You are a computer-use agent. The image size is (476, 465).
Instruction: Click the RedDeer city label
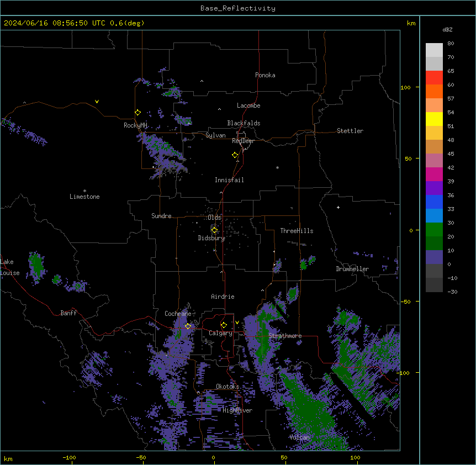pos(243,141)
